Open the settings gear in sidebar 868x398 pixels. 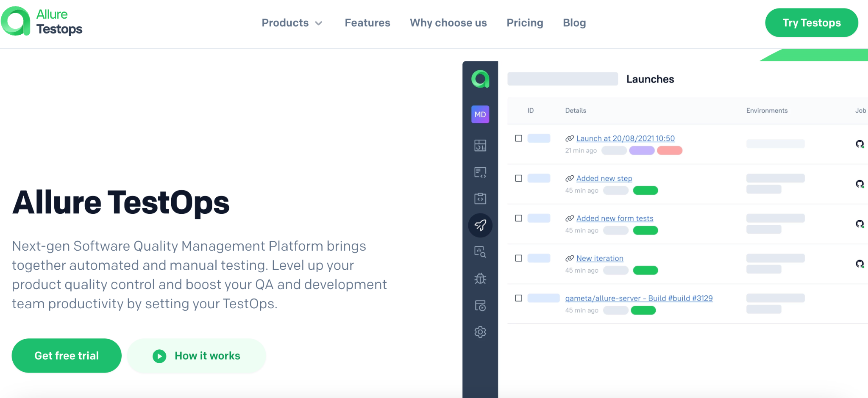pyautogui.click(x=480, y=332)
